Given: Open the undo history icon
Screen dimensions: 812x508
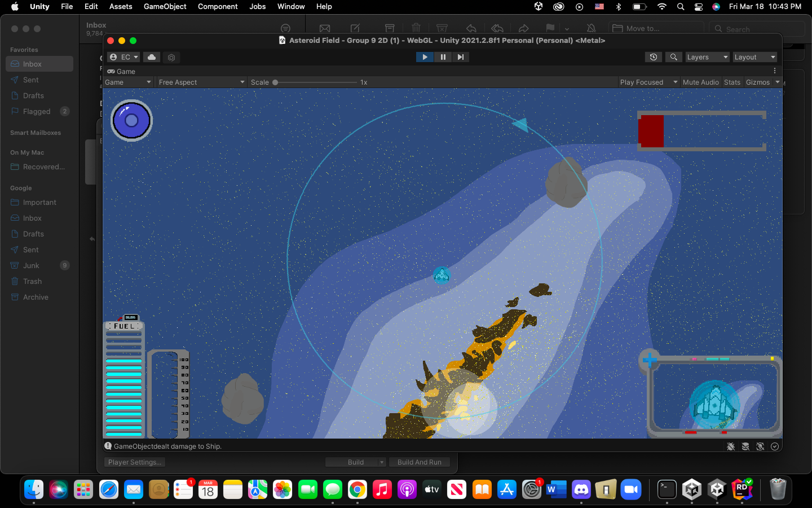Looking at the screenshot, I should [654, 57].
